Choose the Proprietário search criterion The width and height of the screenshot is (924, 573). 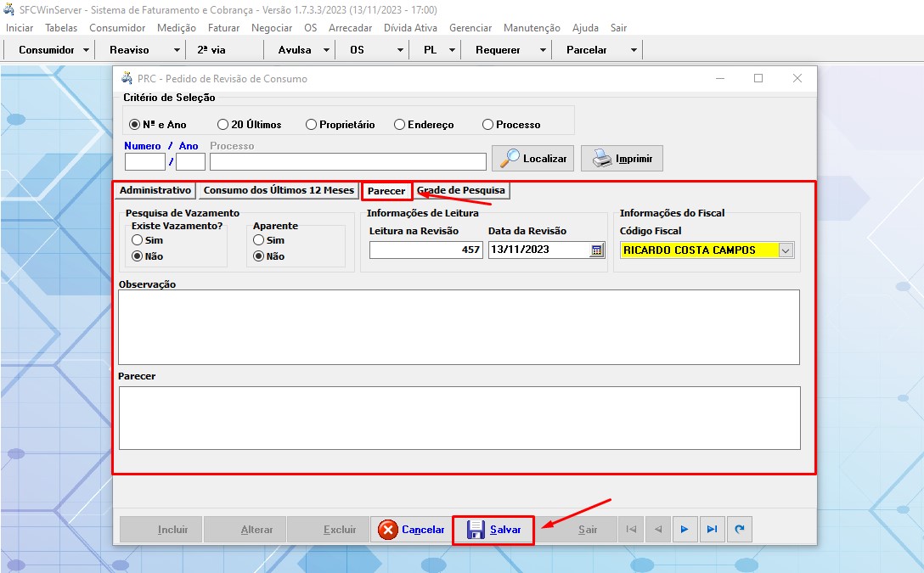(x=312, y=125)
